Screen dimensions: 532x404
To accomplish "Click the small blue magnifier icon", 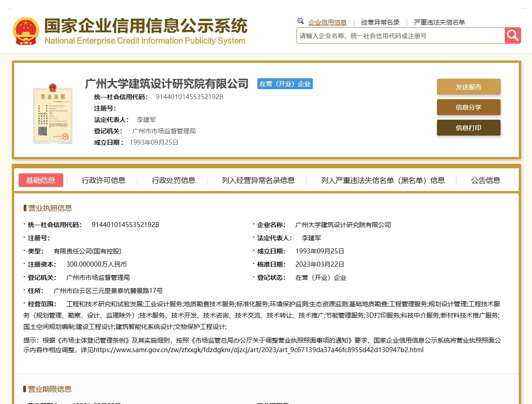I will coord(300,21).
